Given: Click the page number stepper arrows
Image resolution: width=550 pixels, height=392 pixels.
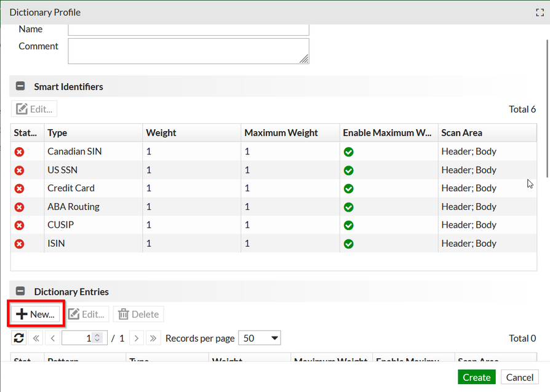Looking at the screenshot, I should pos(97,338).
